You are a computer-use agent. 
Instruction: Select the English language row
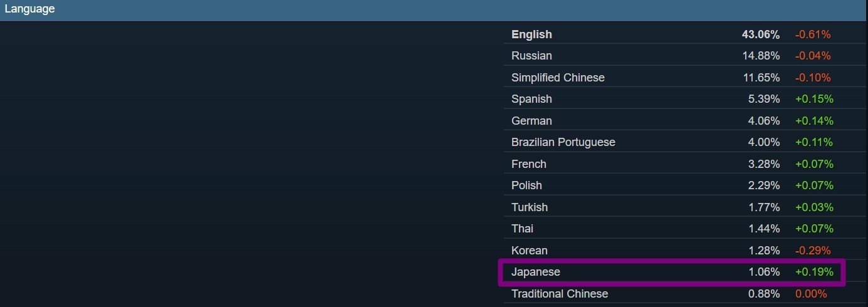click(531, 34)
